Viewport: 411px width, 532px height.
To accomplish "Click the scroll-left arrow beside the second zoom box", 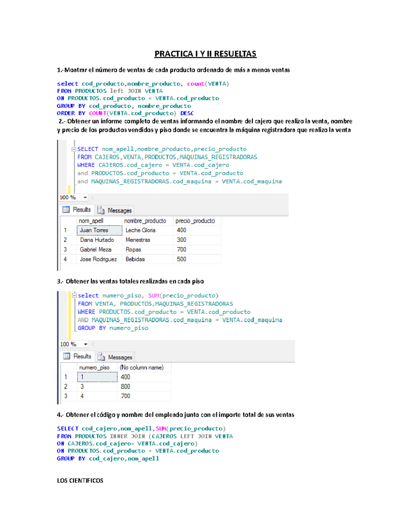I will pos(93,344).
